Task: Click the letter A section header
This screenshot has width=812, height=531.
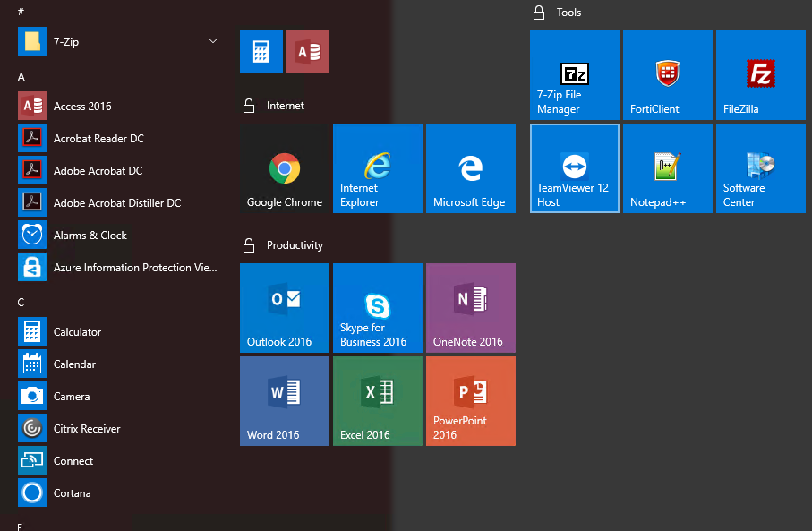Action: point(21,77)
